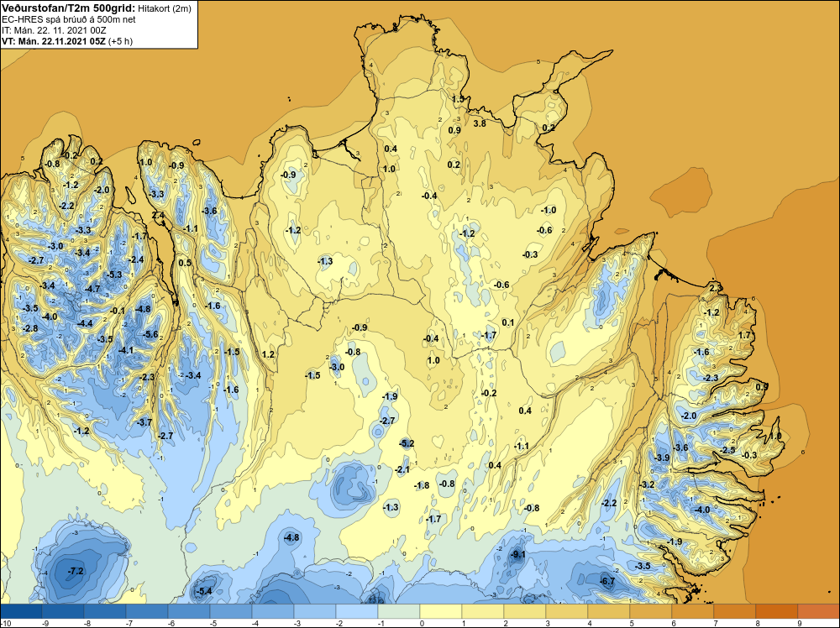The image size is (840, 628).
Task: Pick the legend swatch between -4 and -3
Action: (x=273, y=611)
